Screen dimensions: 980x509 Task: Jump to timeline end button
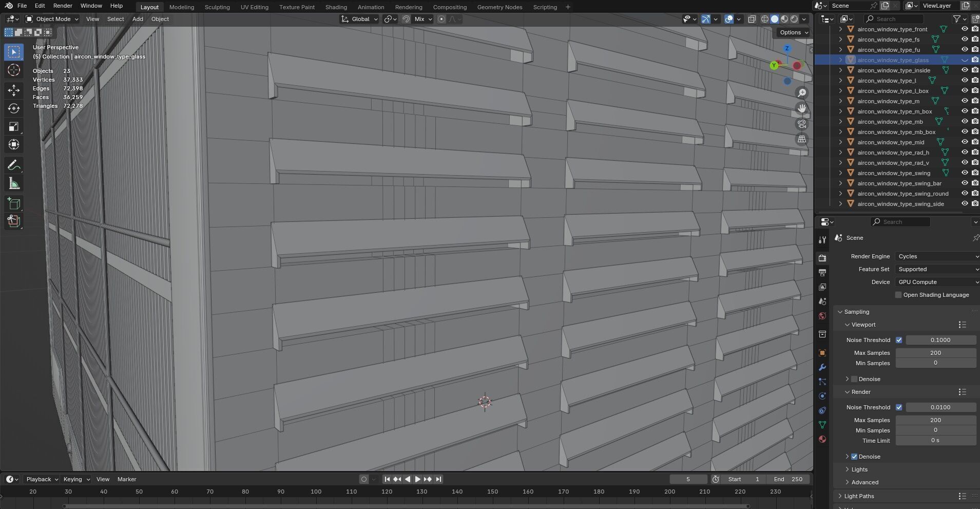point(438,479)
